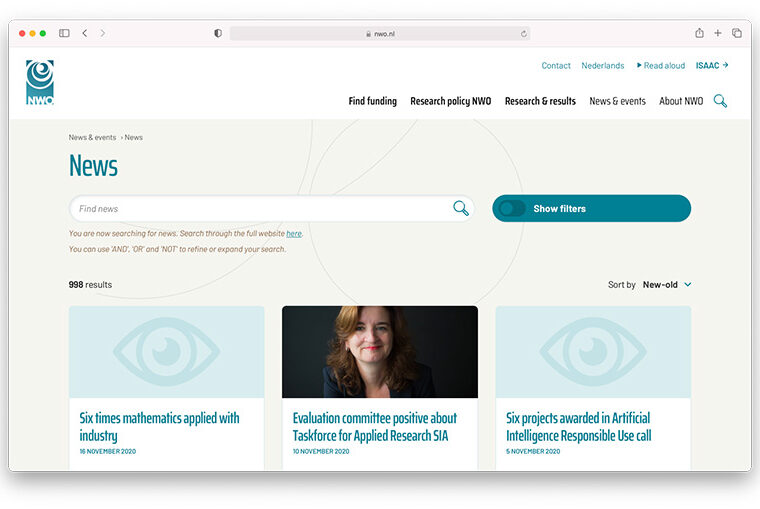Open a new tab with plus icon
760x509 pixels.
coord(718,33)
